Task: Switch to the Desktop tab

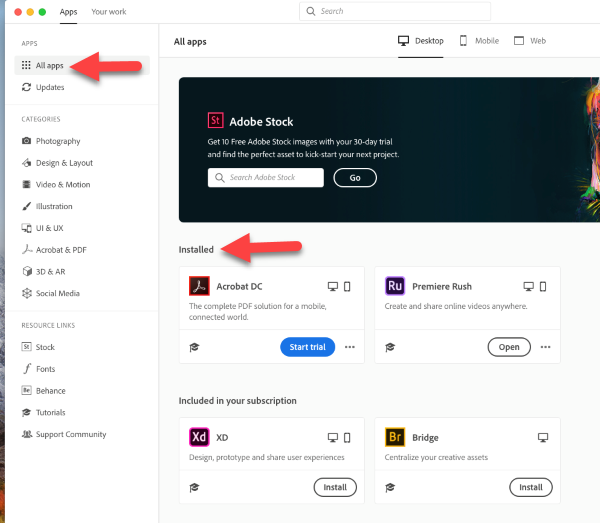Action: click(x=421, y=41)
